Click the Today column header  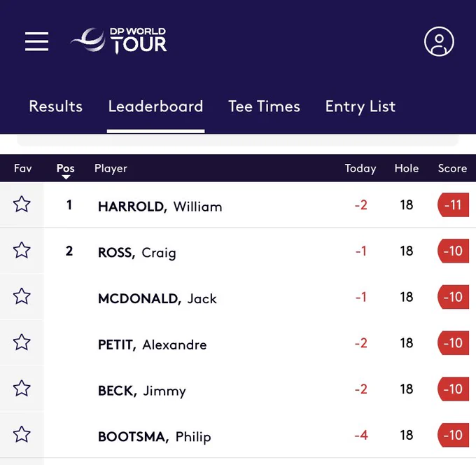click(x=360, y=169)
